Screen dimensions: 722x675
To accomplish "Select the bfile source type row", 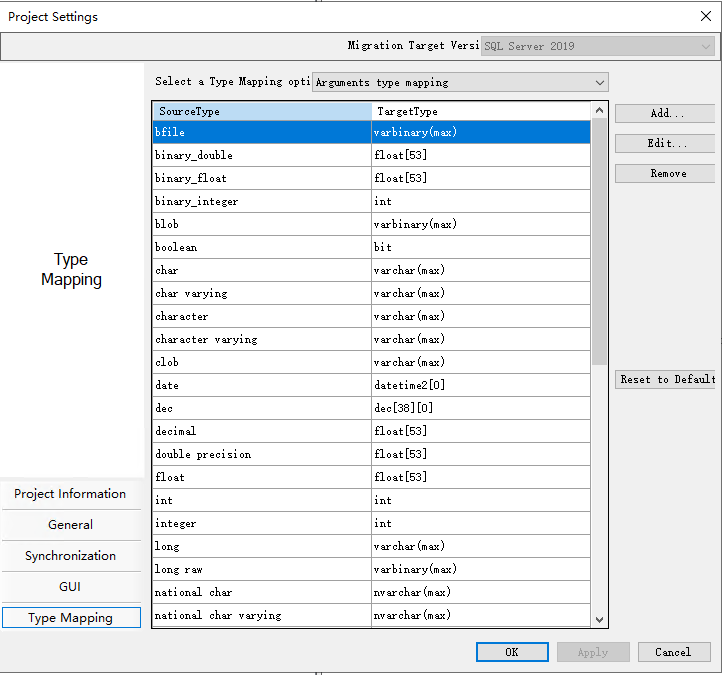I will (371, 132).
